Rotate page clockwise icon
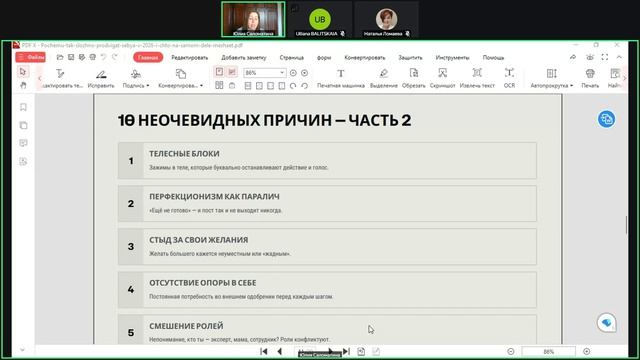The height and width of the screenshot is (360, 640). point(293,86)
